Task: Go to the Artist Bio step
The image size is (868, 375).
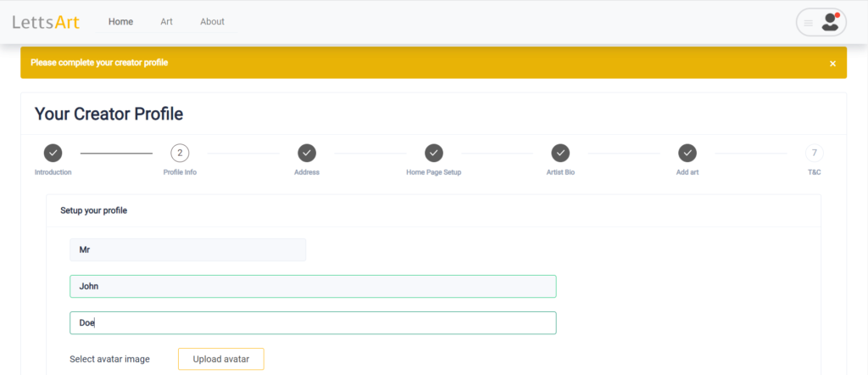Action: [560, 153]
